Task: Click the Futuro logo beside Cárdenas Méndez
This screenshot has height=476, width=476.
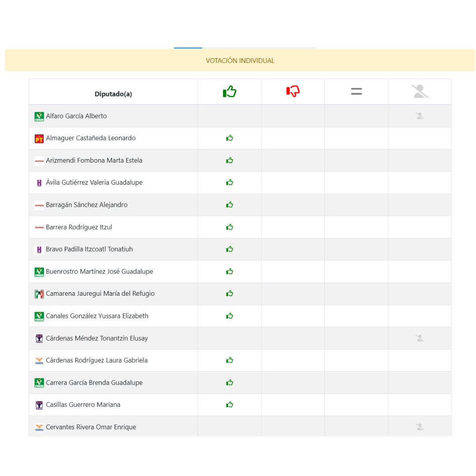Action: coord(39,338)
